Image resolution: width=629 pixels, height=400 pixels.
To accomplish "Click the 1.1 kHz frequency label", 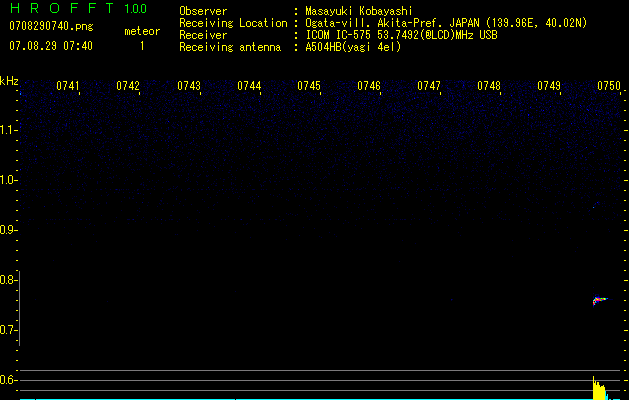I will tap(7, 130).
